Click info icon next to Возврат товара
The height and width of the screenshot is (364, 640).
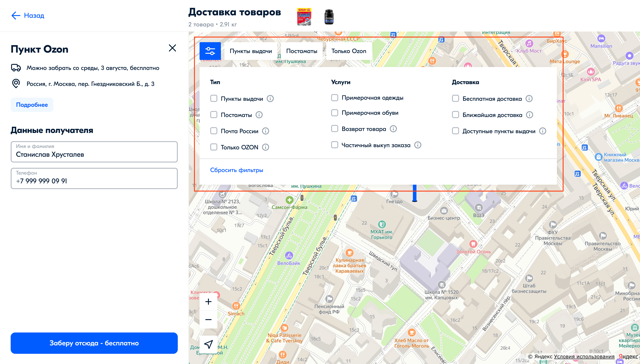(x=393, y=129)
